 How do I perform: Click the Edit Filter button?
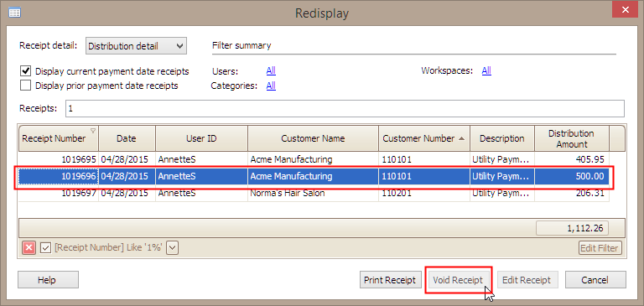click(x=600, y=248)
